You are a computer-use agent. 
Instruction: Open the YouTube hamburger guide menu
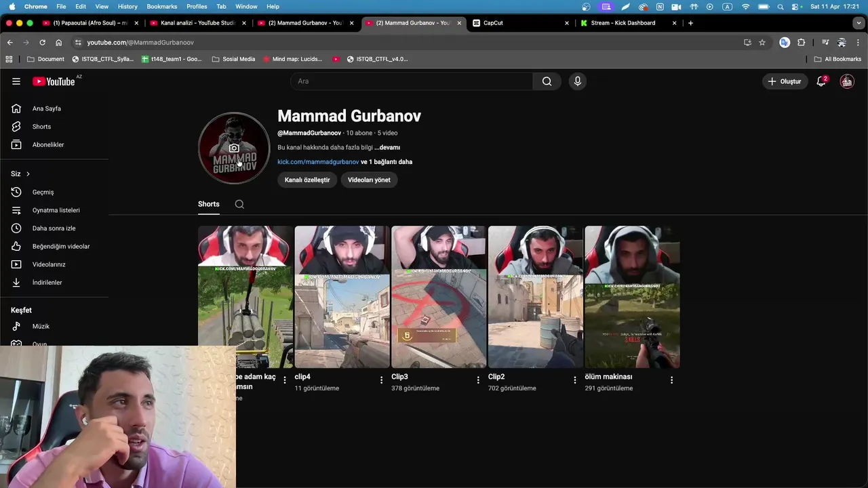[x=16, y=81]
